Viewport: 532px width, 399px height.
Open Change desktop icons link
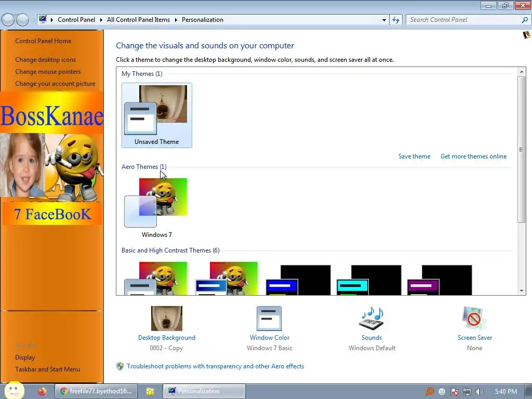(x=46, y=59)
